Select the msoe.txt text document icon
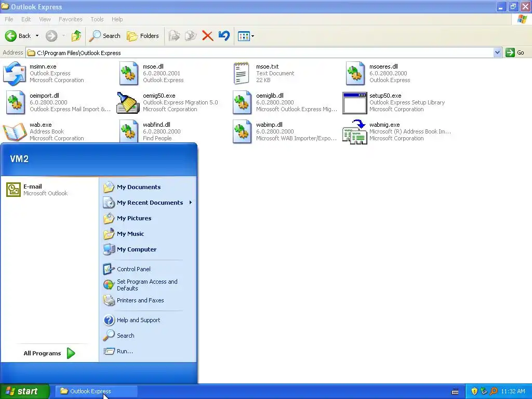 point(242,73)
